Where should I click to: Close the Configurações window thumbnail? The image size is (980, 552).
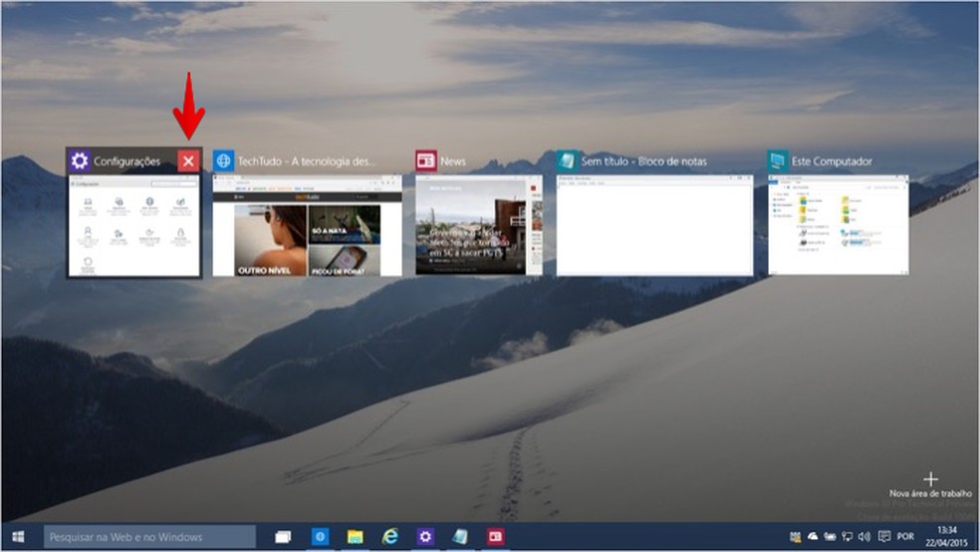[188, 161]
